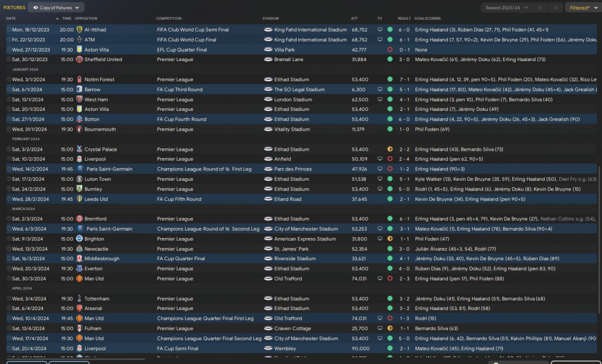Image resolution: width=602 pixels, height=364 pixels.
Task: Open the 7 - 1 result against Nottm Forest
Action: 404,79
